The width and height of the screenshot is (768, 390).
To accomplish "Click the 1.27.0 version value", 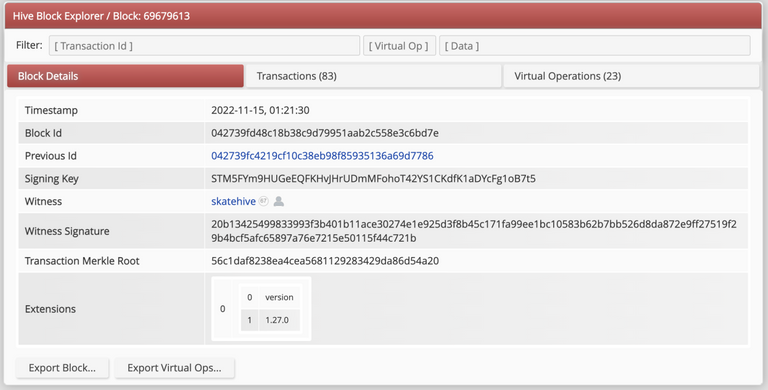I will point(277,320).
